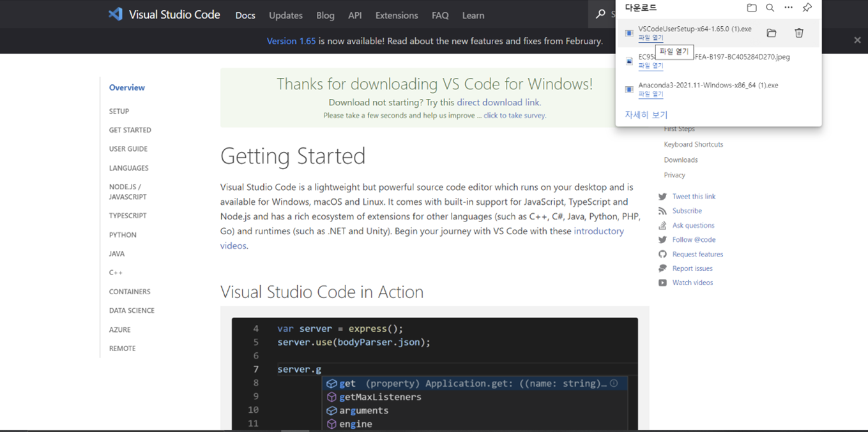Show VSCodeUserSetup file in folder

point(772,33)
